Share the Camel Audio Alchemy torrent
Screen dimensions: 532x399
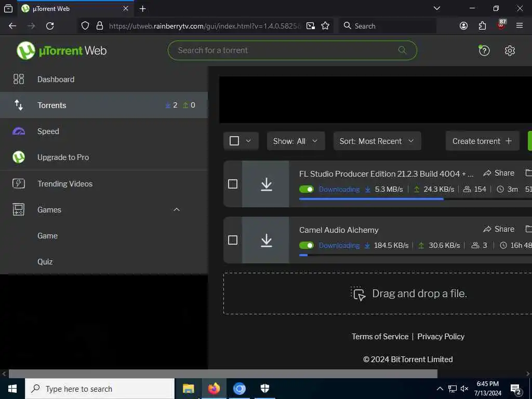(499, 229)
